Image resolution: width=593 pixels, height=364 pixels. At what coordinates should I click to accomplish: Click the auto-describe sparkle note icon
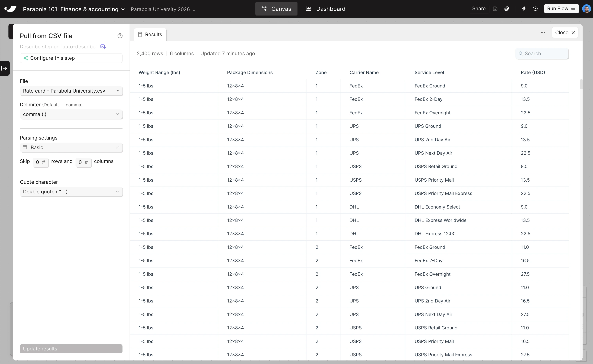pos(103,46)
